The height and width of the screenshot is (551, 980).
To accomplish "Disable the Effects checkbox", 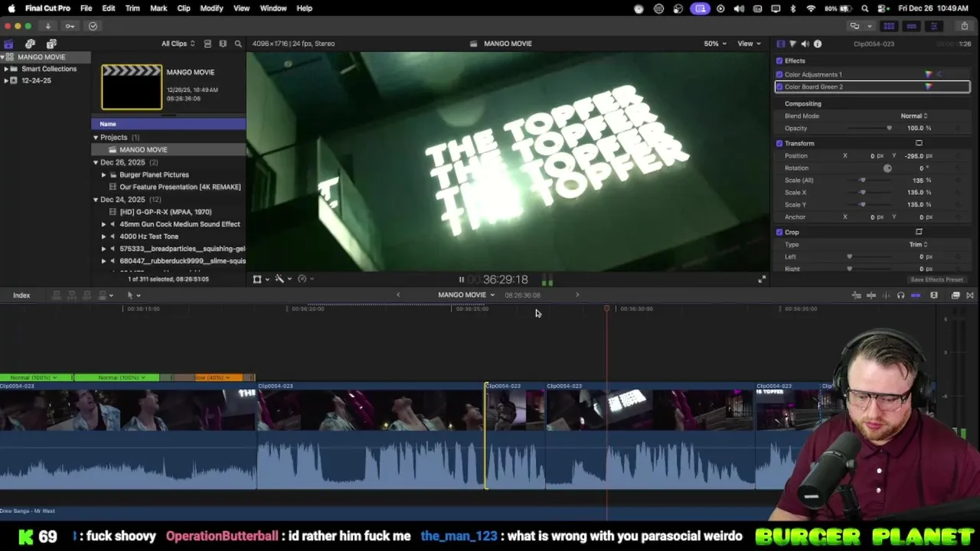I will point(779,60).
